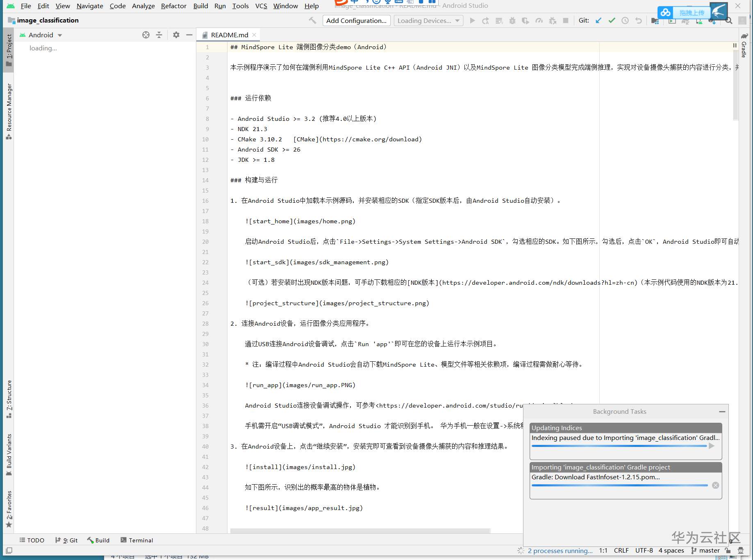Click the Search Everywhere magnifier icon
Viewport: 753px width, 560px height.
(729, 21)
